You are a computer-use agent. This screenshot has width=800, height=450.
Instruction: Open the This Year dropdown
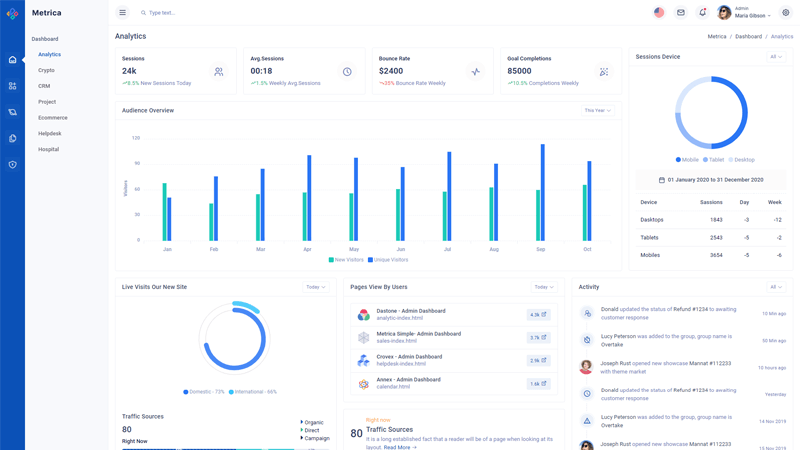coord(597,111)
